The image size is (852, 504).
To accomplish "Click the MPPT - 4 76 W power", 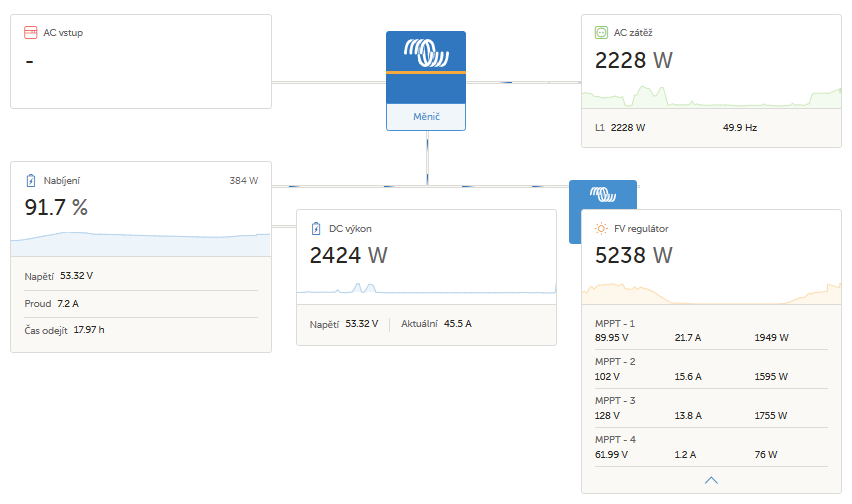I will click(766, 455).
